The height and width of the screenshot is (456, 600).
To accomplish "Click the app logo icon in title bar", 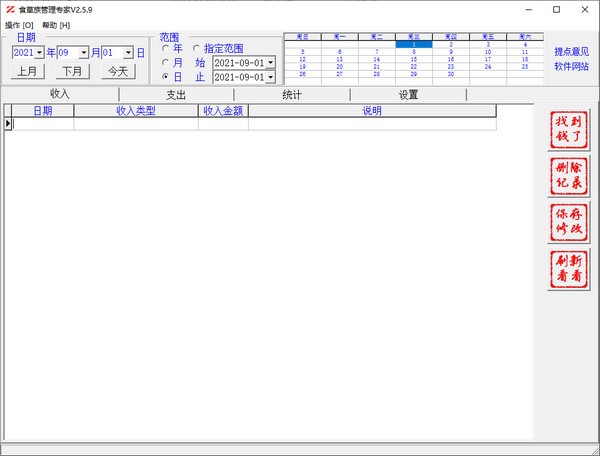I will [9, 9].
